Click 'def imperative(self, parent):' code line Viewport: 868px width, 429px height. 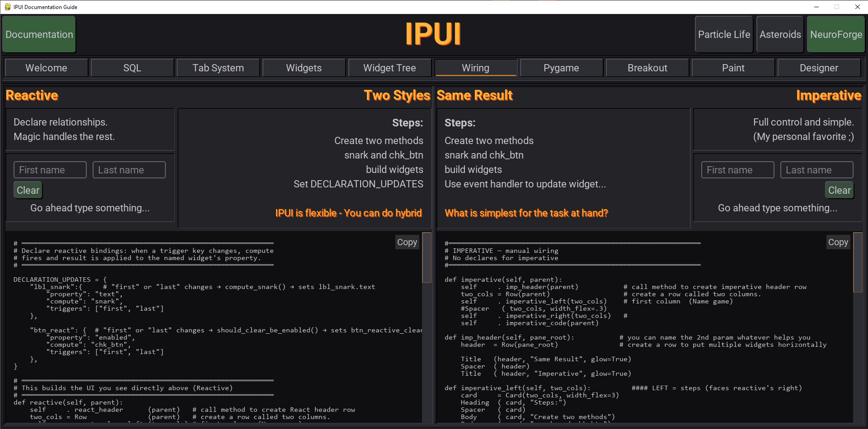click(503, 280)
